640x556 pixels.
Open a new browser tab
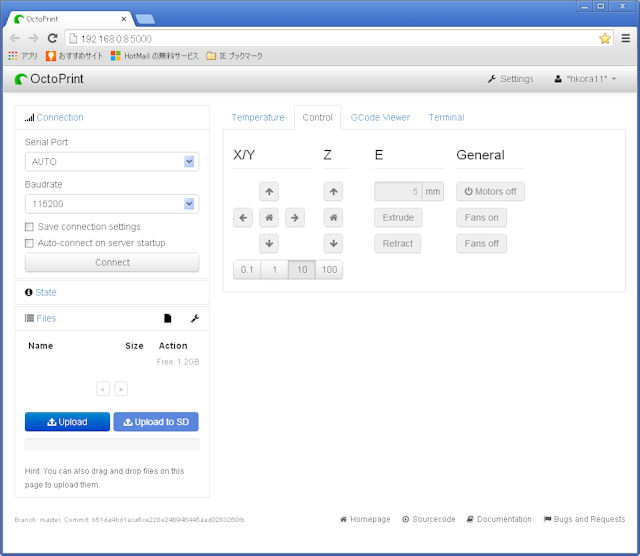(145, 19)
